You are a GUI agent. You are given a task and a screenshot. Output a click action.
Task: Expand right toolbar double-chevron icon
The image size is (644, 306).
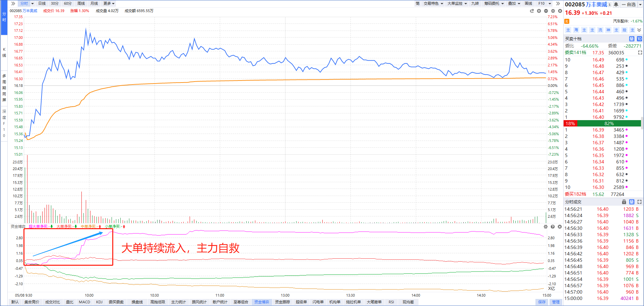[558, 3]
